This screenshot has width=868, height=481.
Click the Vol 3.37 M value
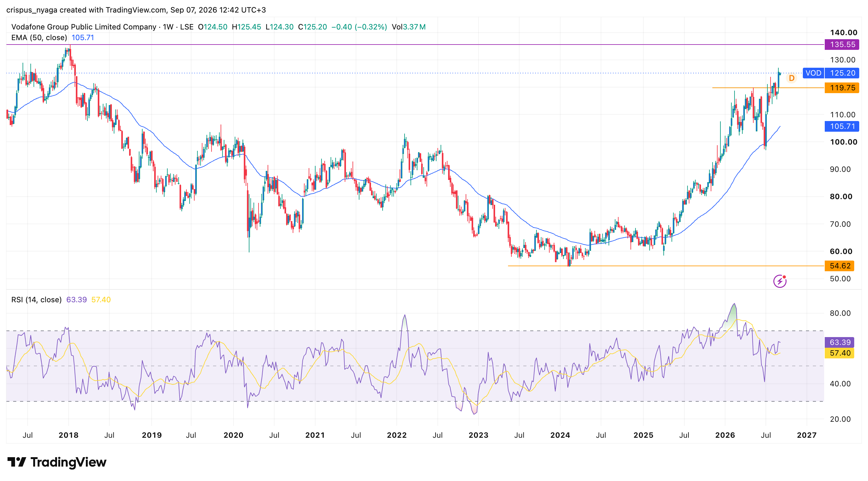click(408, 27)
